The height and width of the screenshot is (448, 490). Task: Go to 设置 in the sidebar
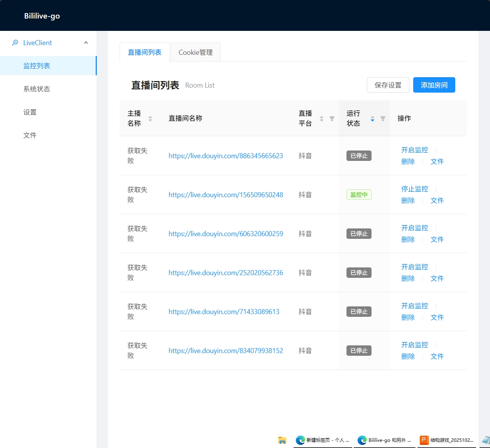tap(30, 112)
